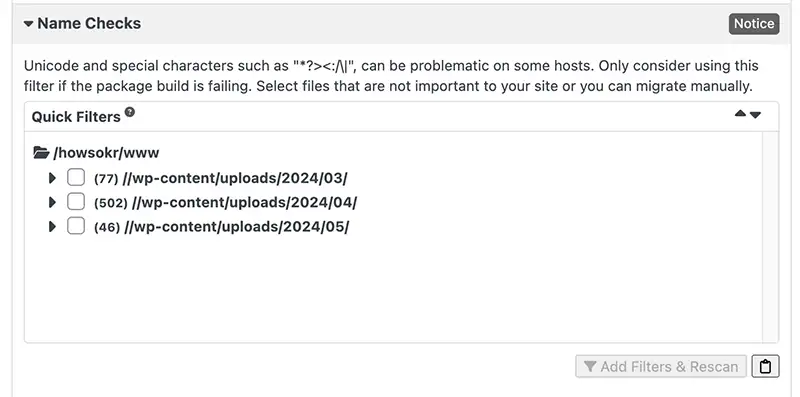Image resolution: width=800 pixels, height=397 pixels.
Task: Click the Quick Filters vertical scrollbar track
Action: click(x=770, y=237)
